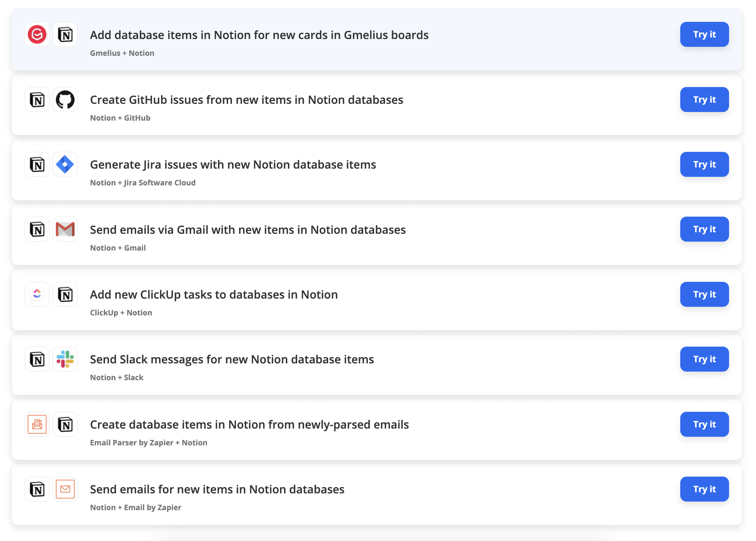Click the red Gmelius icon
Image resolution: width=756 pixels, height=541 pixels.
[37, 35]
